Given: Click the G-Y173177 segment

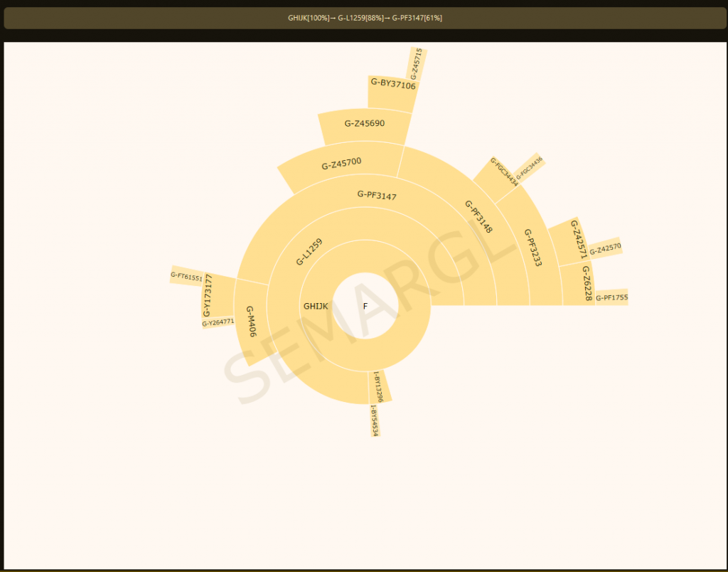Looking at the screenshot, I should point(208,295).
